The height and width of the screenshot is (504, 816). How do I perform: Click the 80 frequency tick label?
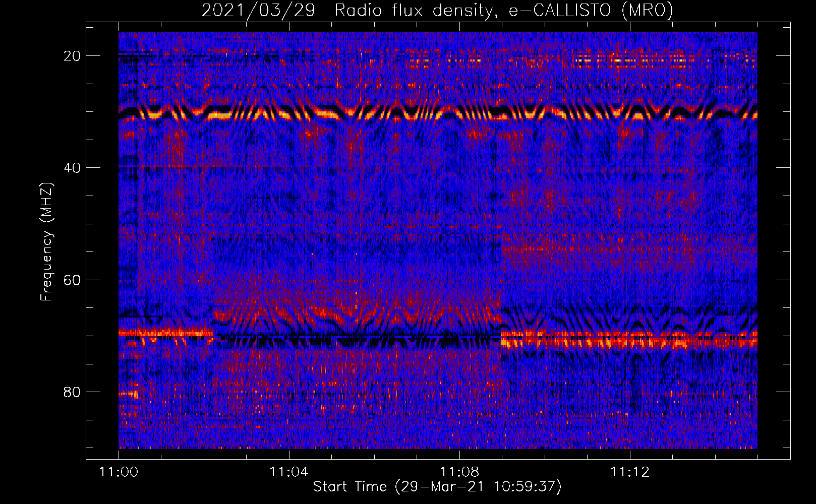point(72,392)
